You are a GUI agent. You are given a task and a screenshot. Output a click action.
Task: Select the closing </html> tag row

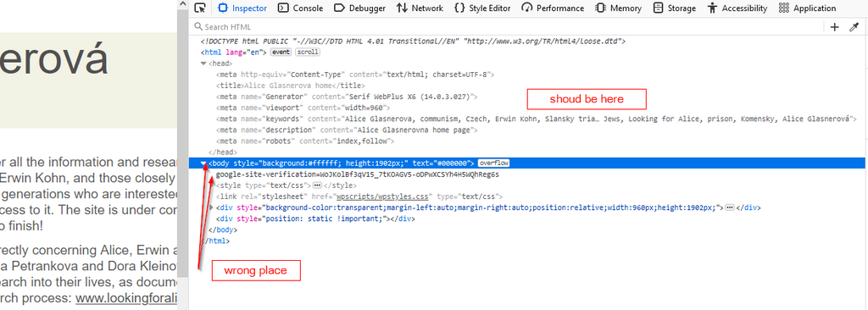(214, 241)
